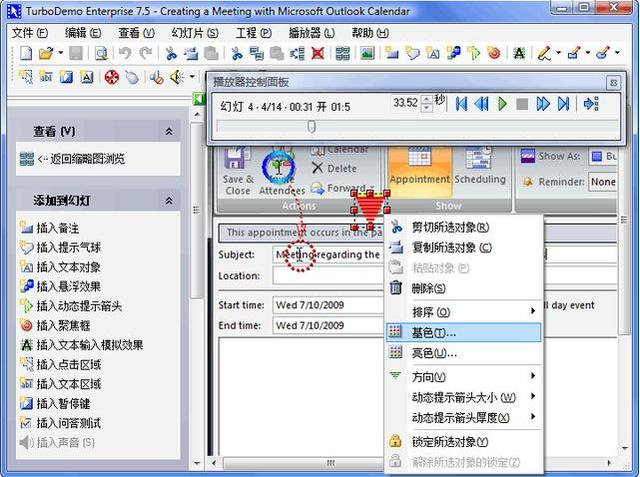Choose 剪切所选对象(R) from context menu
Image resolution: width=640 pixels, height=477 pixels.
coord(463,227)
